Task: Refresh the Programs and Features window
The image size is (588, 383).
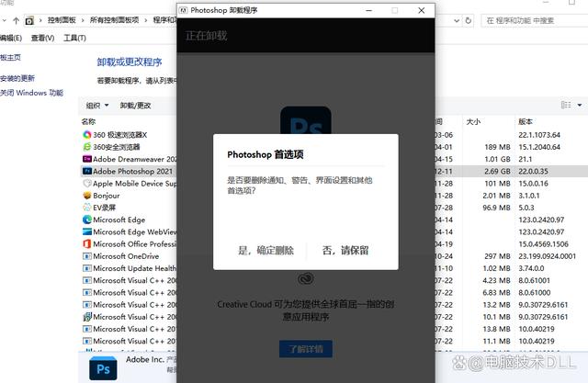Action: [x=469, y=20]
